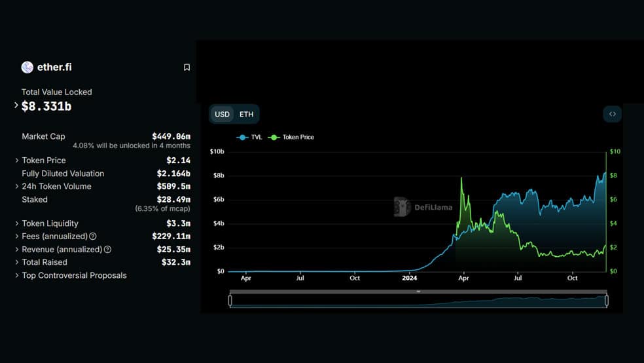Click the $10b label on left axis

(217, 152)
